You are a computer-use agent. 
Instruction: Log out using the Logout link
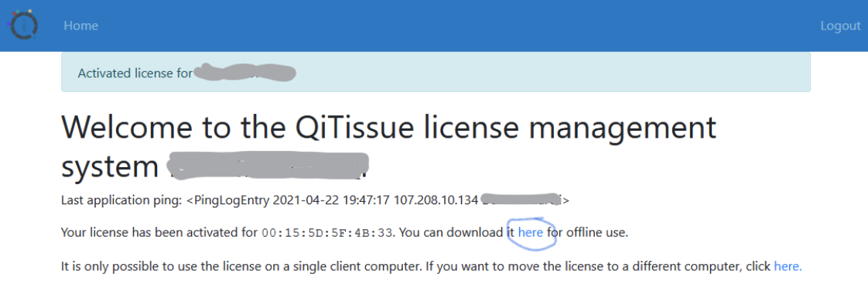tap(840, 26)
